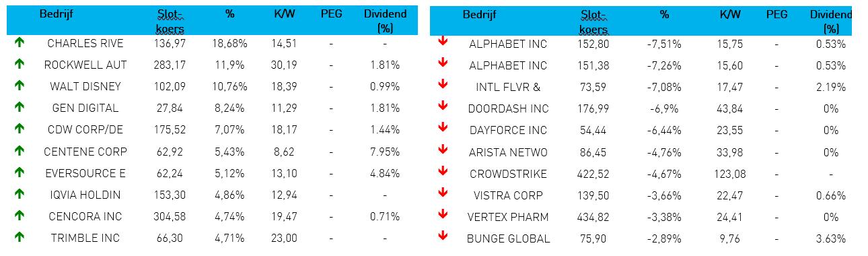868x256 pixels.
Task: Select the Slotkoers header in the losers table
Action: [594, 22]
